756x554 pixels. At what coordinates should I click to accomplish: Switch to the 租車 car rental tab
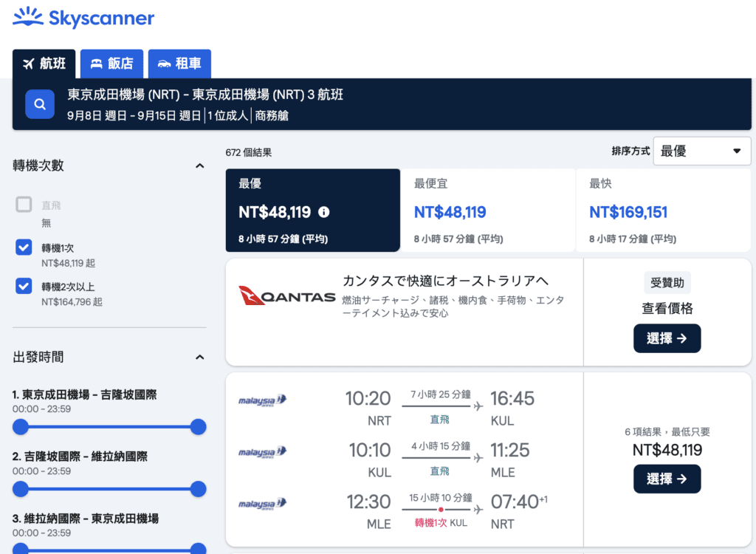tap(179, 64)
